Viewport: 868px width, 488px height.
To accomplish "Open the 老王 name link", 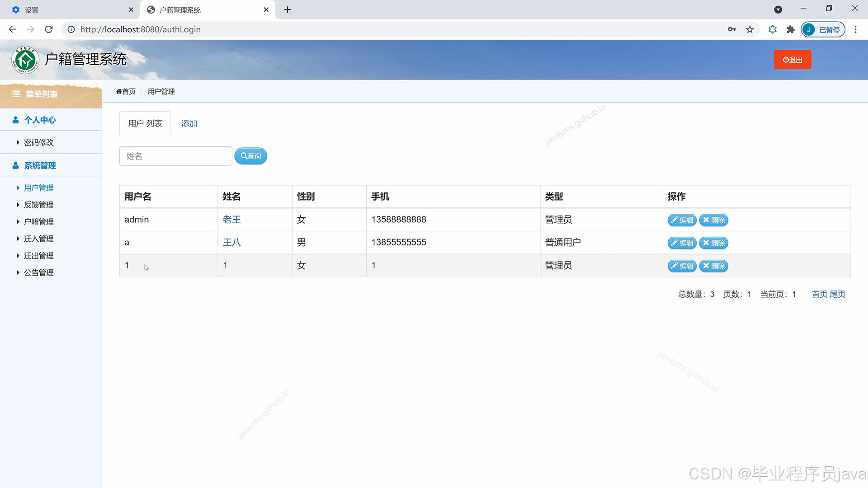I will click(x=231, y=220).
